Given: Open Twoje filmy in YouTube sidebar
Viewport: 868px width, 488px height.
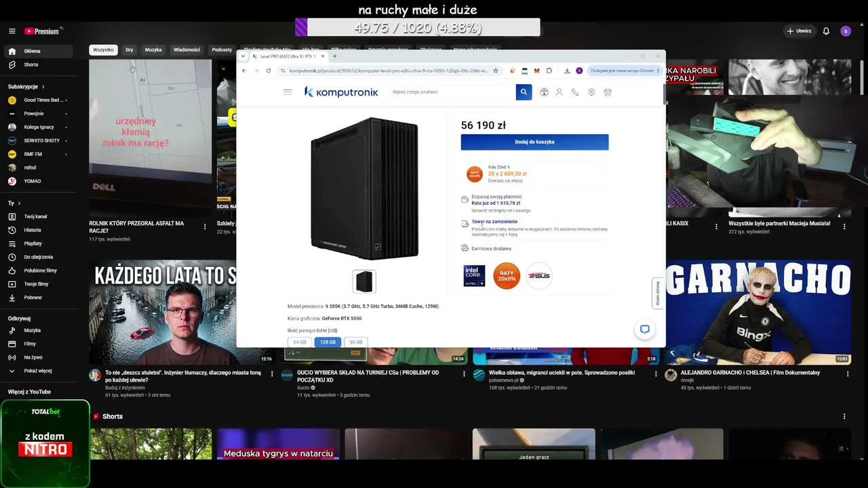Looking at the screenshot, I should pos(36,284).
